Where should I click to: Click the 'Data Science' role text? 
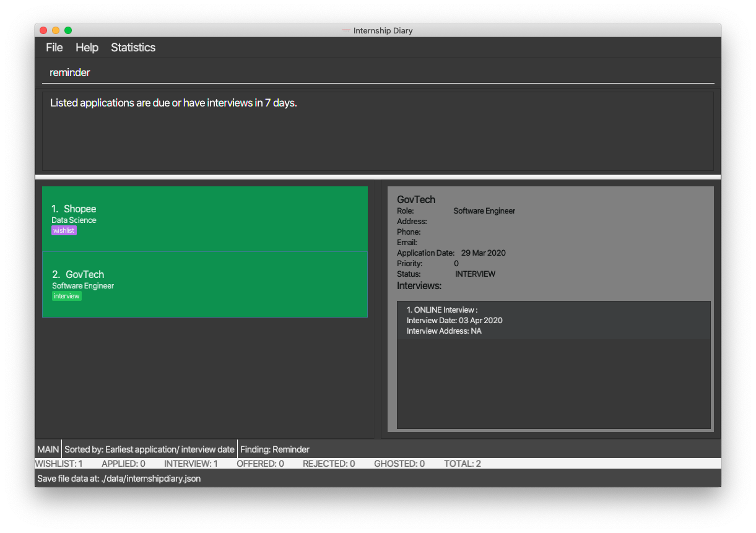click(x=74, y=220)
